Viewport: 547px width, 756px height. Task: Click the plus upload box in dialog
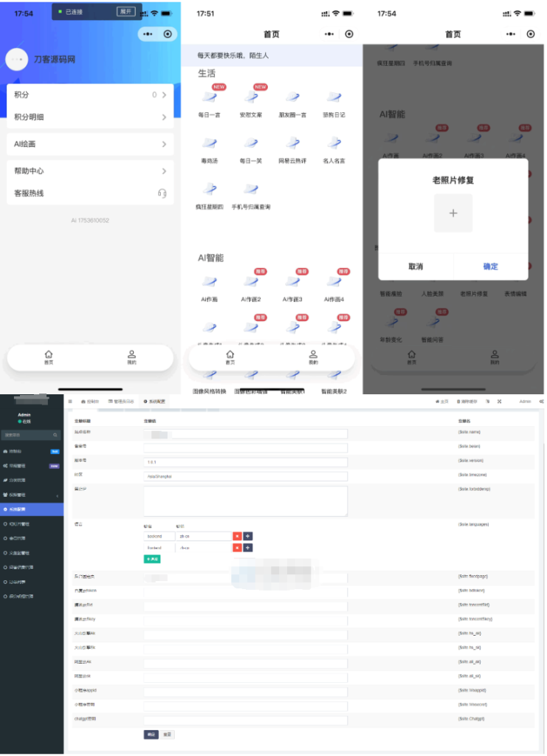[x=453, y=213]
